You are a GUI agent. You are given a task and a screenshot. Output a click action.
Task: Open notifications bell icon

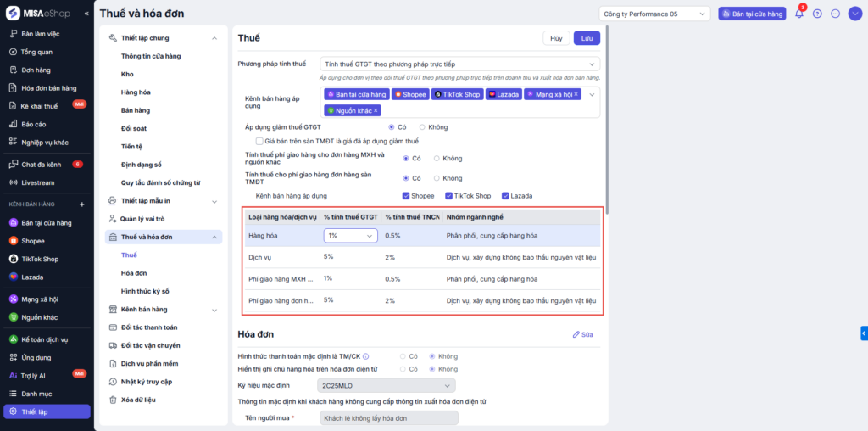tap(798, 14)
